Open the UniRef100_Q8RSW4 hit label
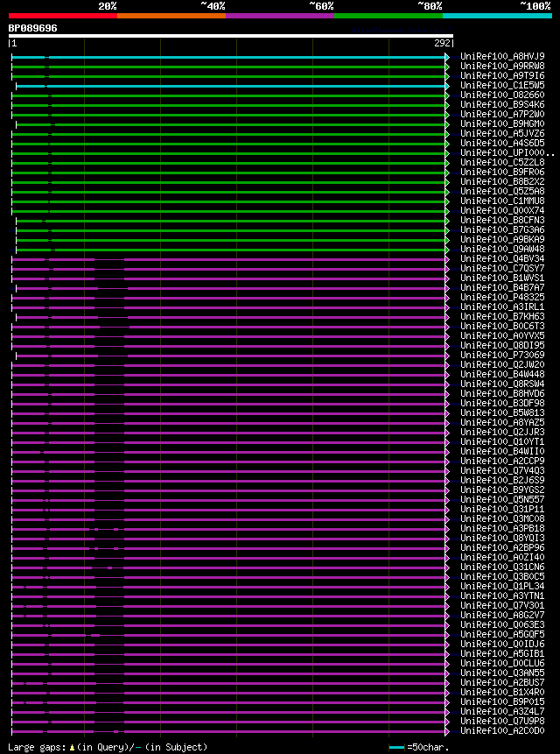 (502, 384)
